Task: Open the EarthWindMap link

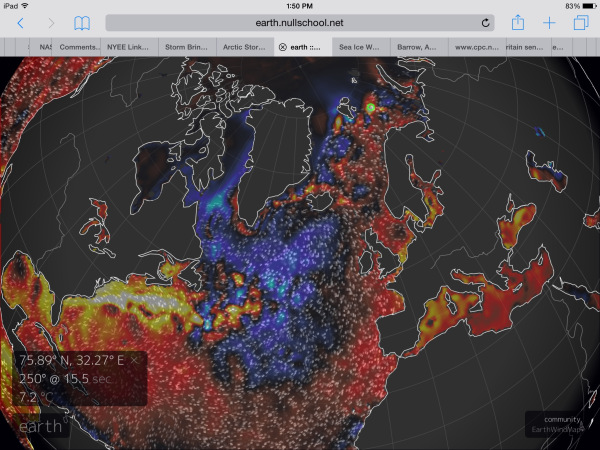Action: click(556, 429)
